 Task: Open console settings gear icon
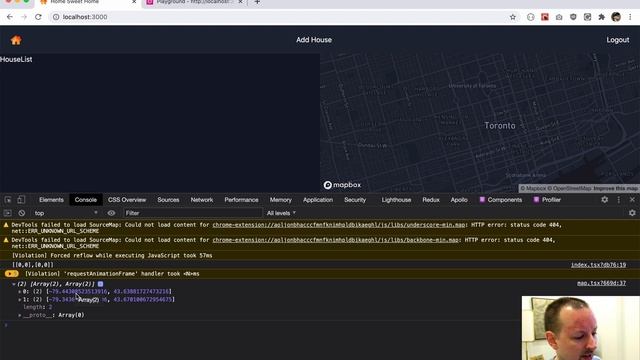pos(632,213)
